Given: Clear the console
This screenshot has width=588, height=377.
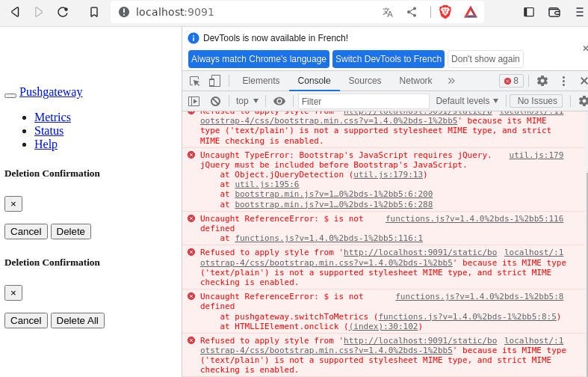Looking at the screenshot, I should pyautogui.click(x=215, y=101).
